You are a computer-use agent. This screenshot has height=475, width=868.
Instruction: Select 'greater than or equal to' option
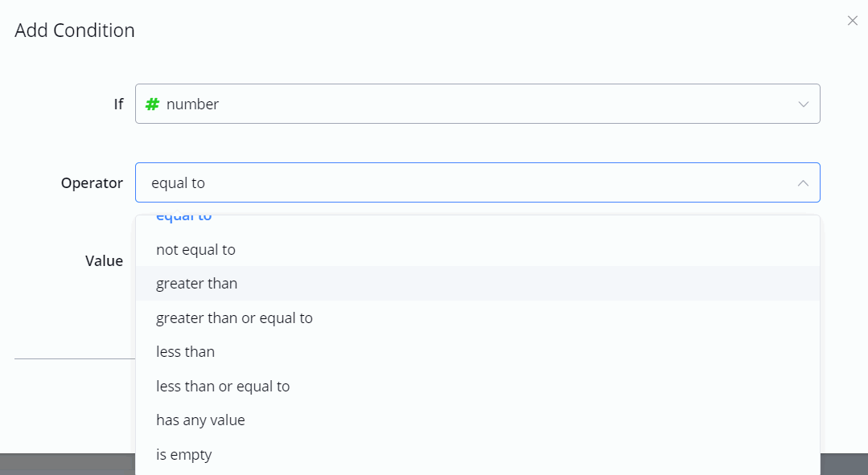tap(234, 318)
